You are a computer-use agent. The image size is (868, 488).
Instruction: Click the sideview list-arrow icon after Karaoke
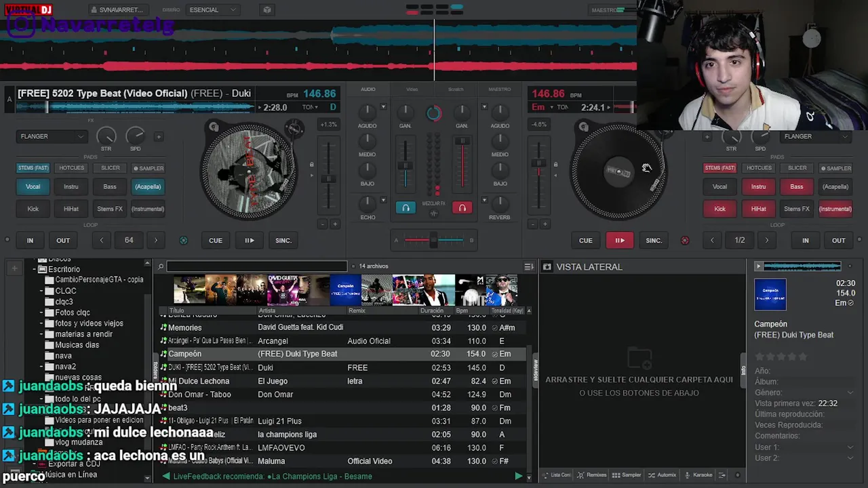point(722,475)
